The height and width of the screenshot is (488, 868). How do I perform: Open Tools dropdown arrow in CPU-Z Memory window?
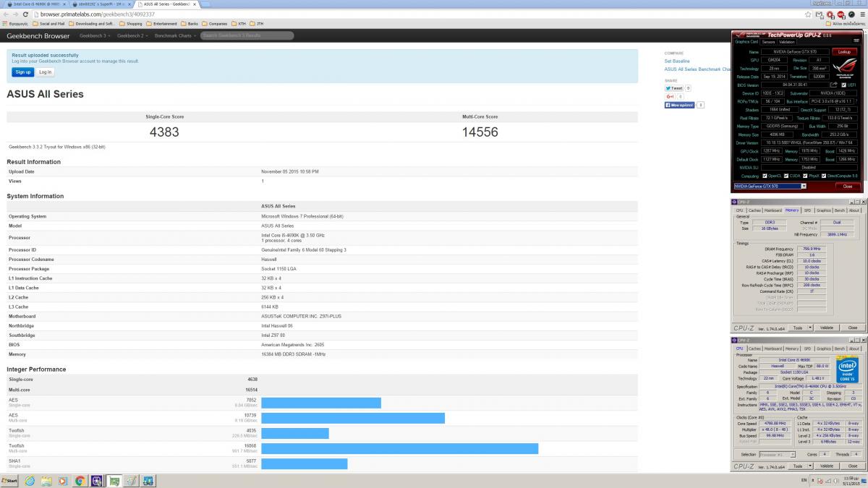point(810,328)
